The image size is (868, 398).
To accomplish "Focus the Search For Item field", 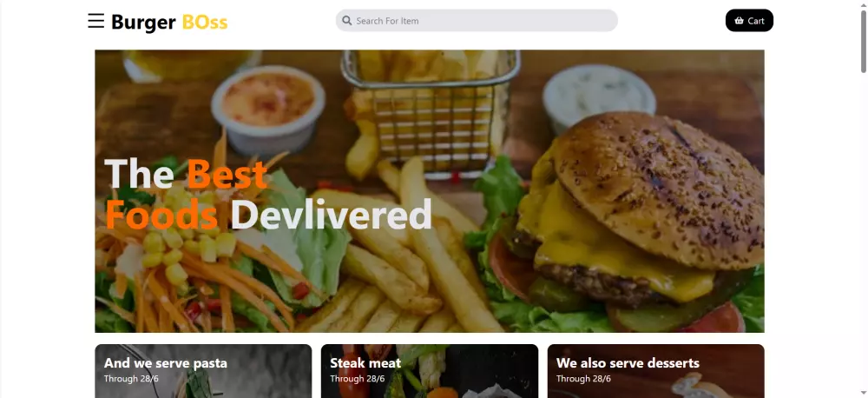I will pos(477,21).
